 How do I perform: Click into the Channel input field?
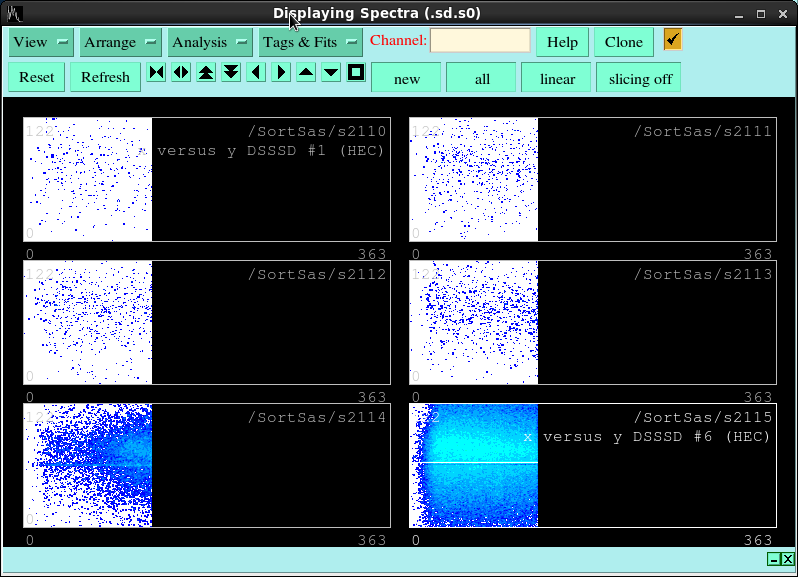pos(480,41)
